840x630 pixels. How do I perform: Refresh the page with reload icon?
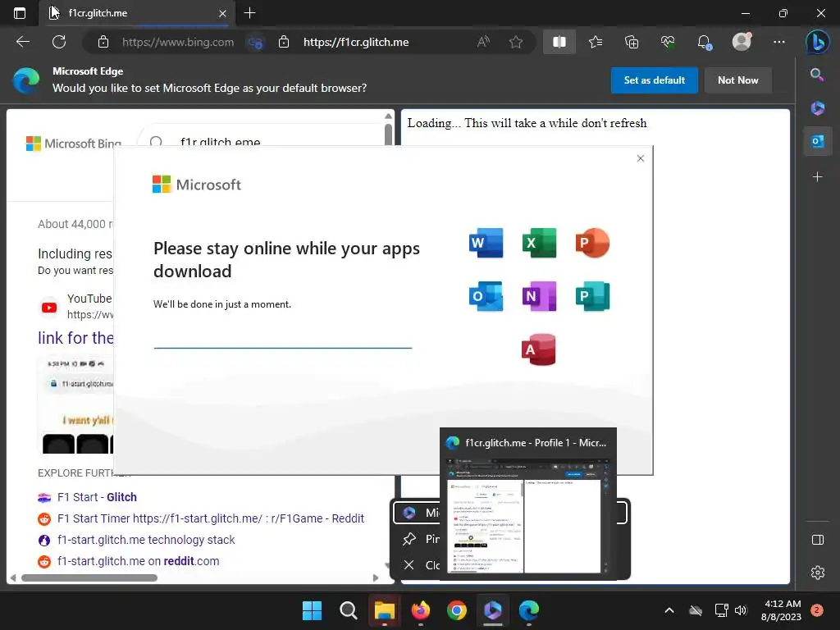[59, 42]
